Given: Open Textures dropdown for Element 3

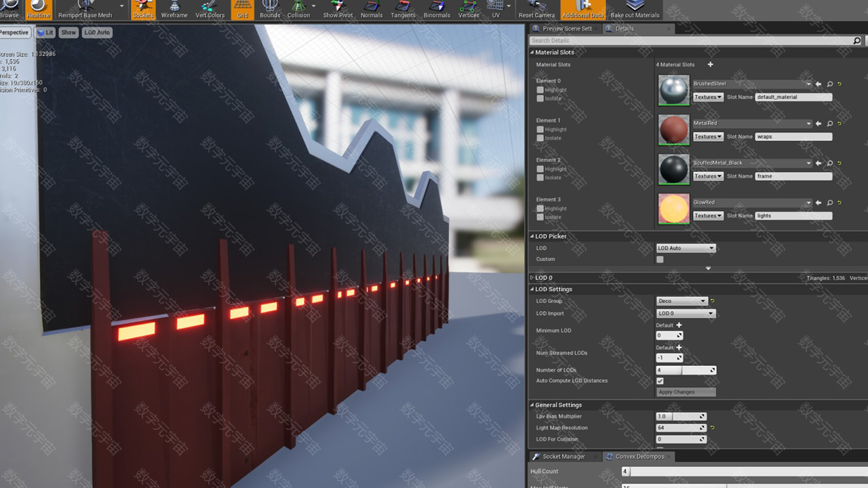Looking at the screenshot, I should pos(708,216).
